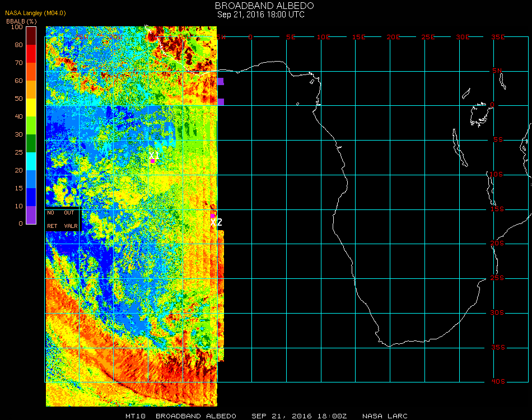The image size is (532, 420).
Task: Click the Sep 21, 2016 18:00 UTC subtitle
Action: (x=261, y=15)
